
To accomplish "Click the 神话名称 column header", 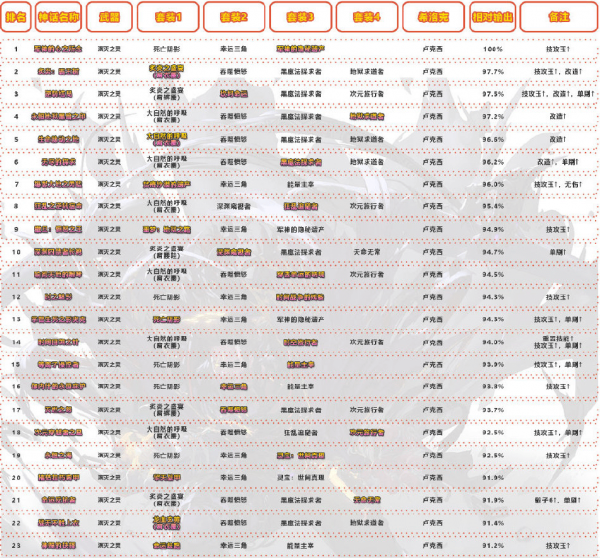I will tap(59, 17).
